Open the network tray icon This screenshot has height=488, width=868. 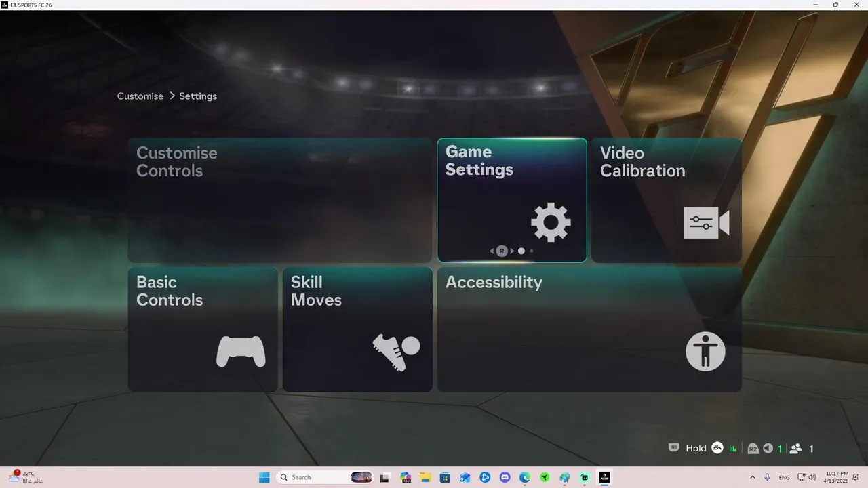tap(801, 477)
